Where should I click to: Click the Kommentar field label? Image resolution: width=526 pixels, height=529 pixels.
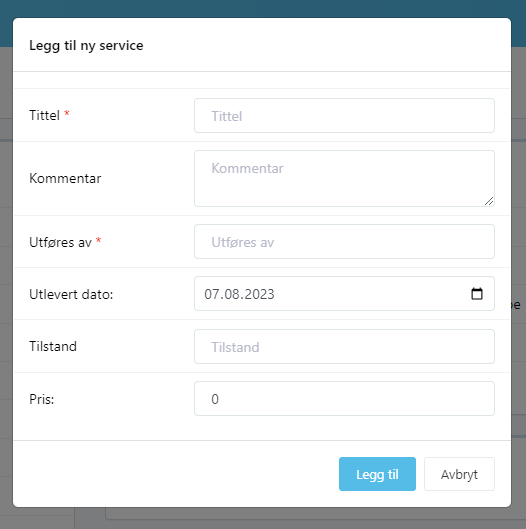pos(65,178)
